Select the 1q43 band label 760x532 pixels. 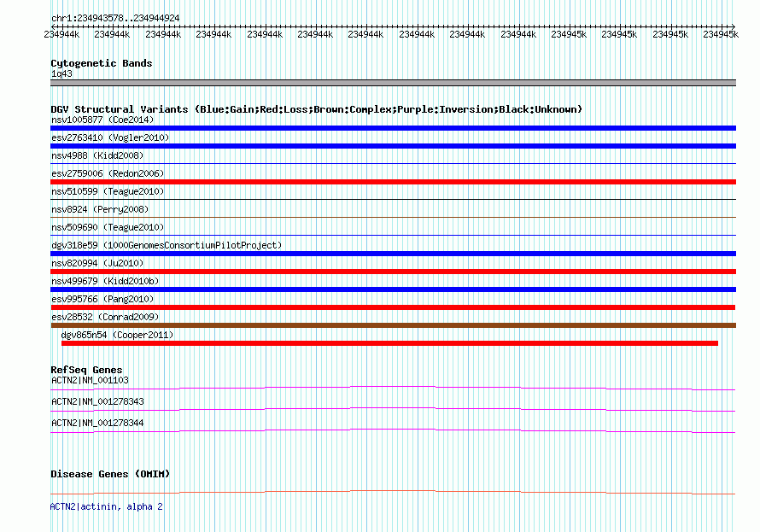tap(61, 73)
